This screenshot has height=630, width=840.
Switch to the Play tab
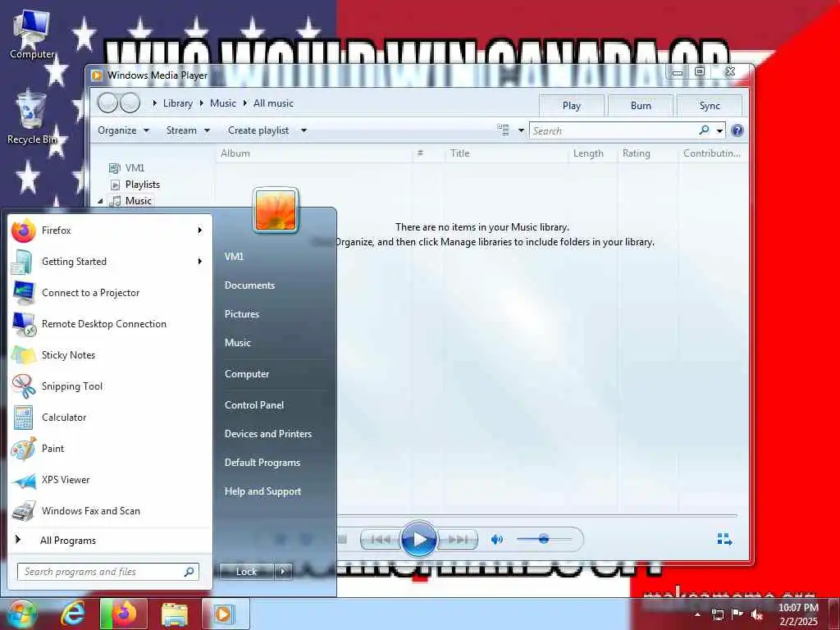click(x=572, y=106)
